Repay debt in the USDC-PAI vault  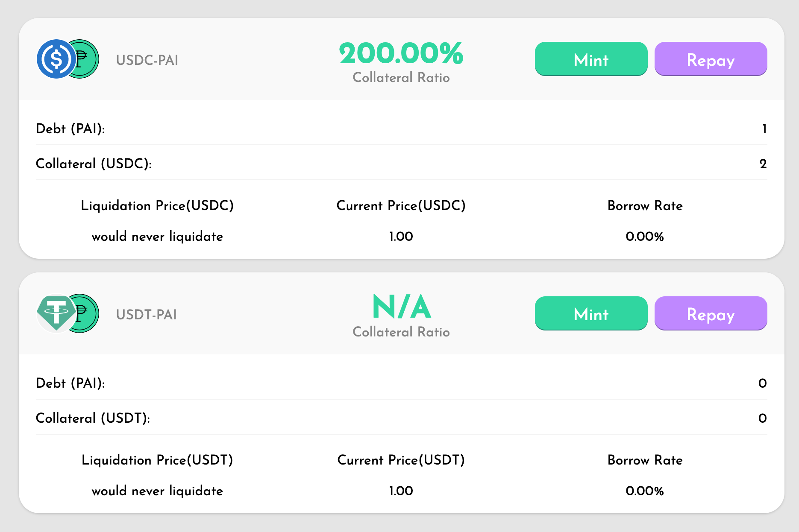coord(711,59)
